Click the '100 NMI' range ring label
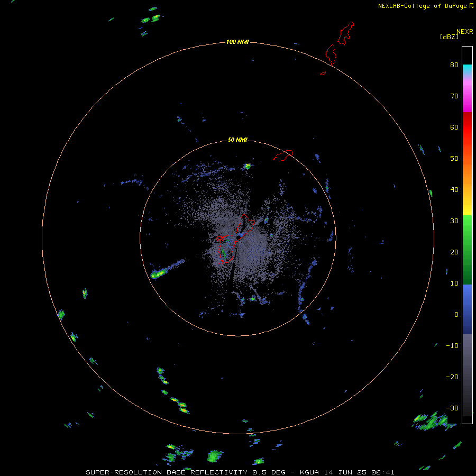476x476 pixels. point(237,42)
